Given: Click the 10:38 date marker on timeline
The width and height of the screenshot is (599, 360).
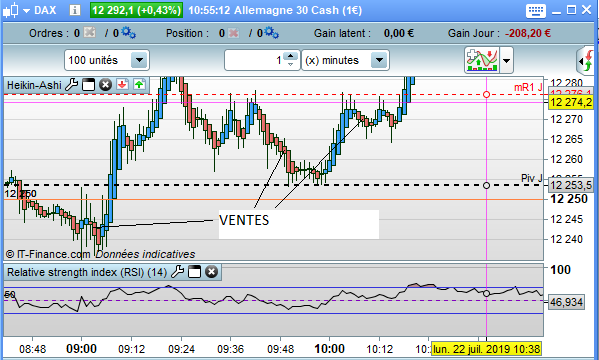Looking at the screenshot, I should coord(487,349).
